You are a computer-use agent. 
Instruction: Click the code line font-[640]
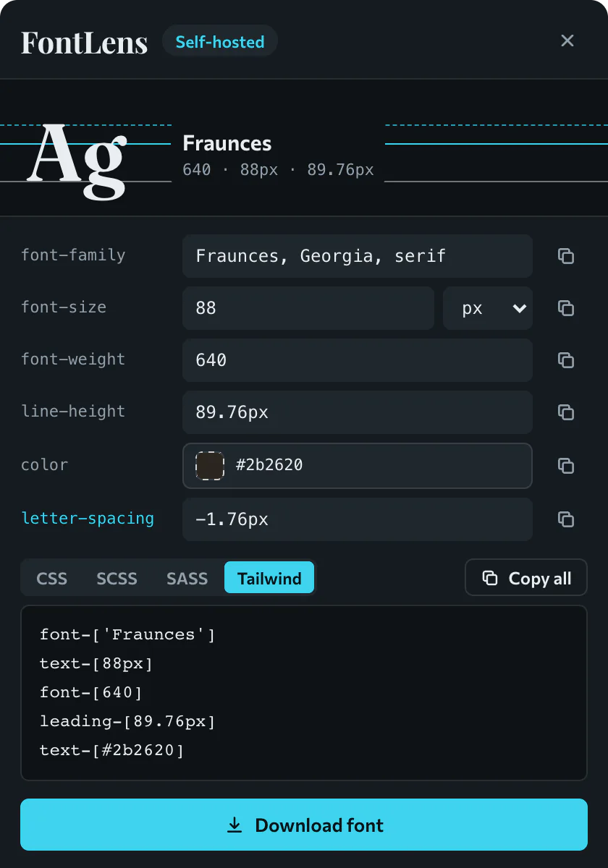coord(91,692)
